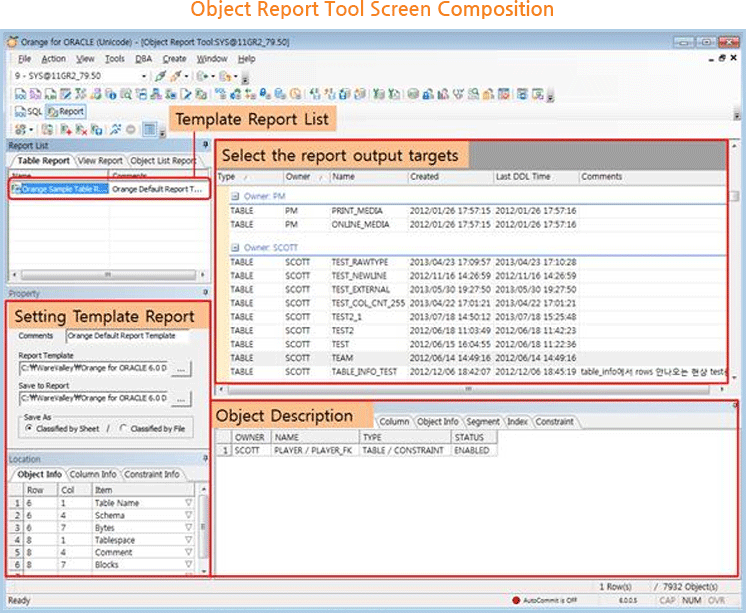The height and width of the screenshot is (613, 746).
Task: Click the Save to Report path field
Action: point(94,398)
